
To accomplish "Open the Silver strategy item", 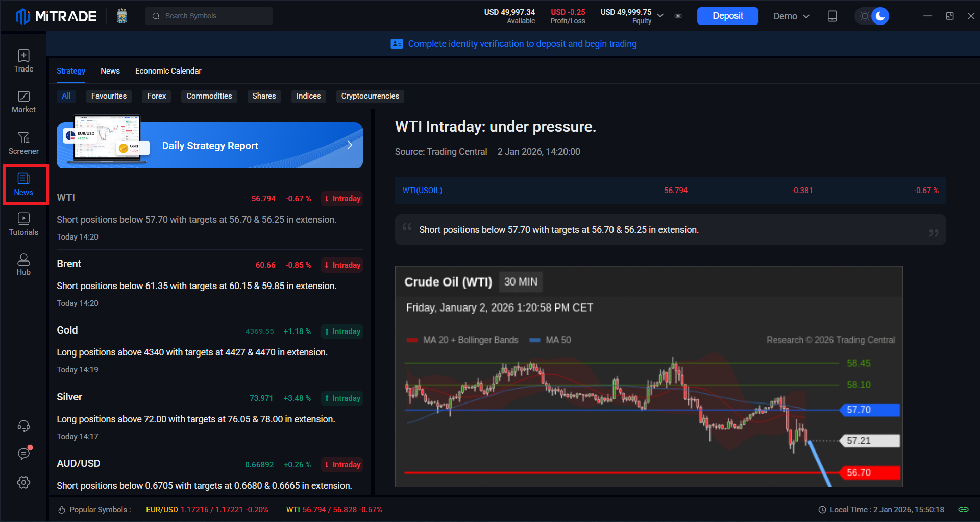I will point(210,416).
